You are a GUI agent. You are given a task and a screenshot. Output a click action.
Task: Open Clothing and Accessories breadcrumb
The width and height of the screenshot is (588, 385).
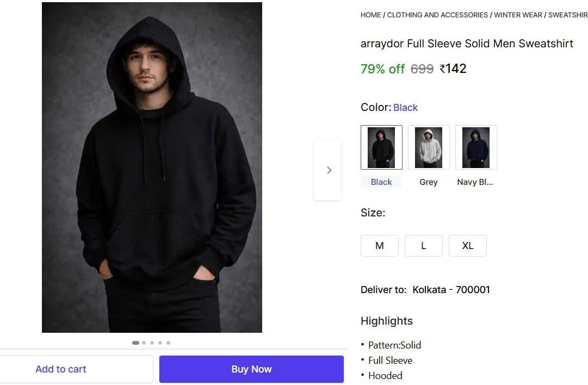click(437, 15)
